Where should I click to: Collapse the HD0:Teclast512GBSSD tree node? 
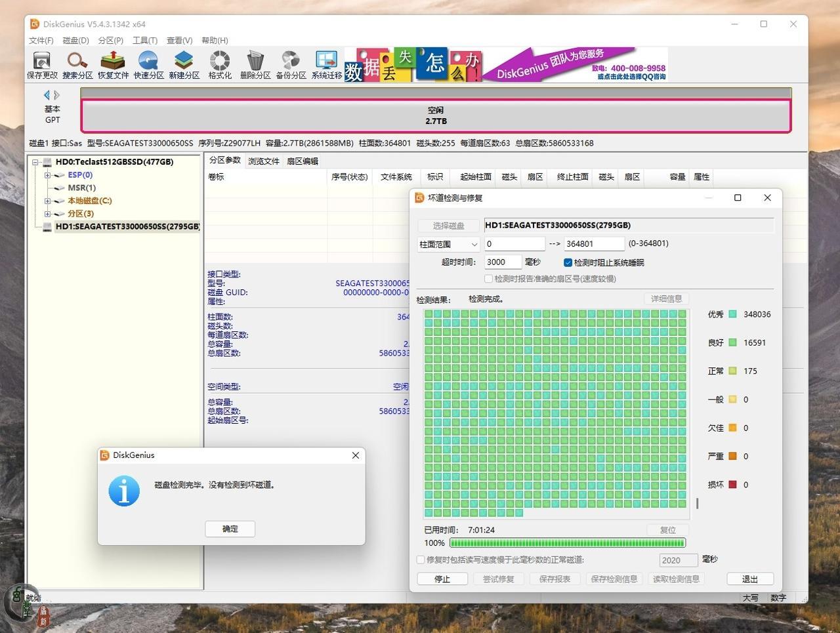coord(35,162)
